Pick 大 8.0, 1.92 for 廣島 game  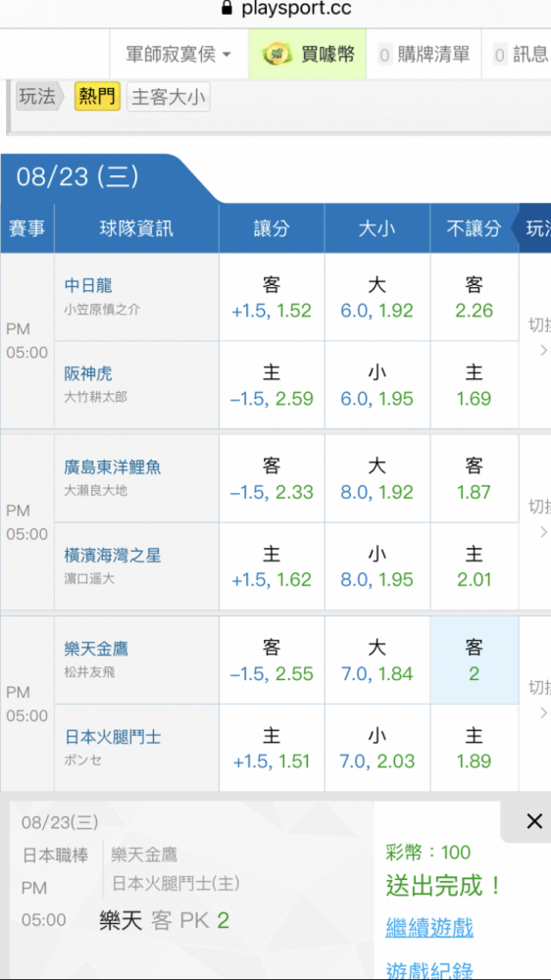pyautogui.click(x=377, y=479)
